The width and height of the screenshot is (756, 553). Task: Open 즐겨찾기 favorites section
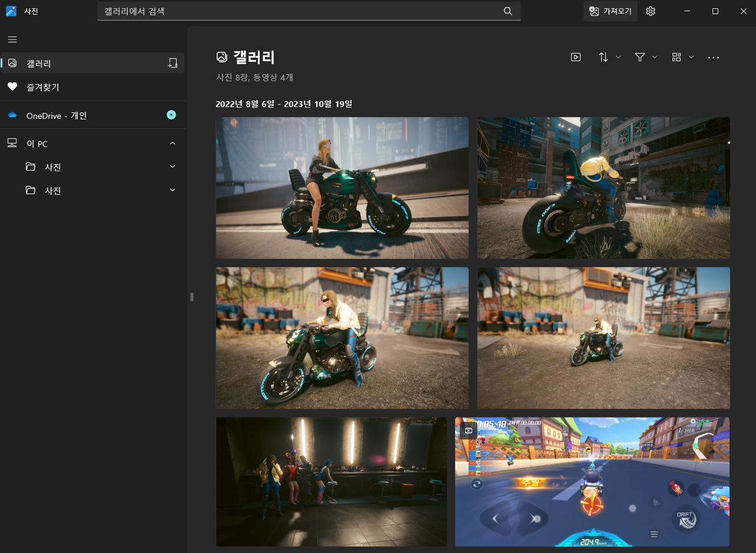93,86
